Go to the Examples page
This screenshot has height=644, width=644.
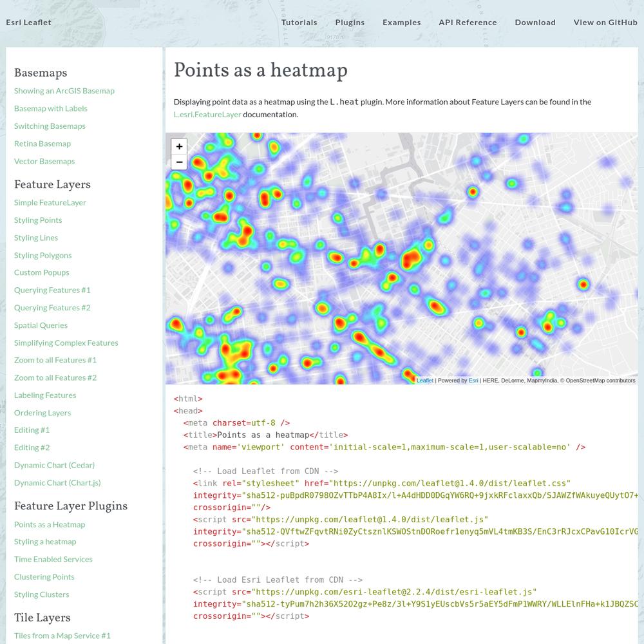point(402,23)
